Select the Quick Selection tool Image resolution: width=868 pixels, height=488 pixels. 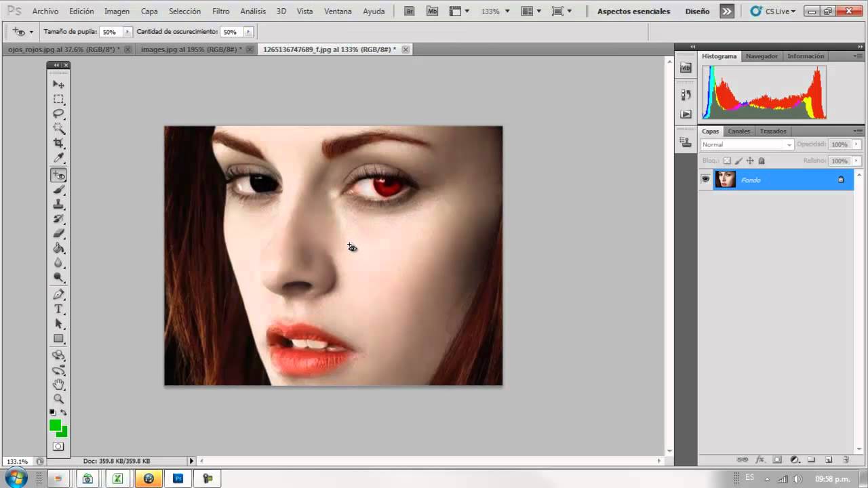click(x=59, y=128)
